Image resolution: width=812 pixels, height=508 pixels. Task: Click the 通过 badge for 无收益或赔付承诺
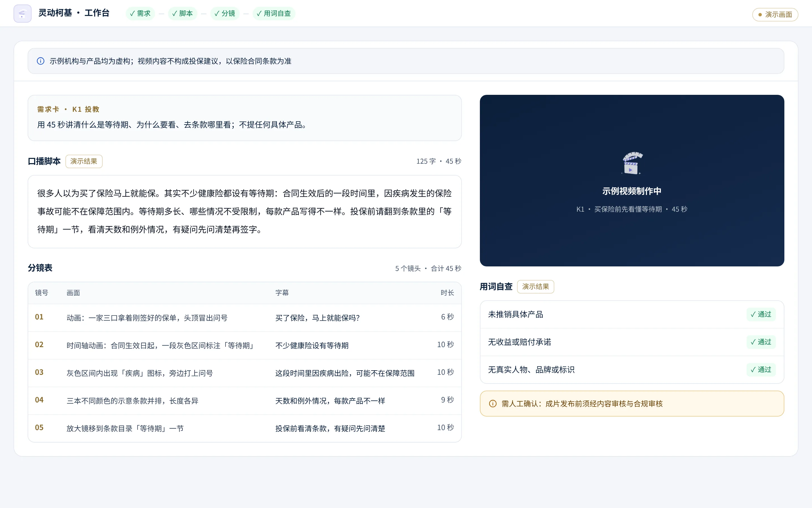[x=761, y=342]
